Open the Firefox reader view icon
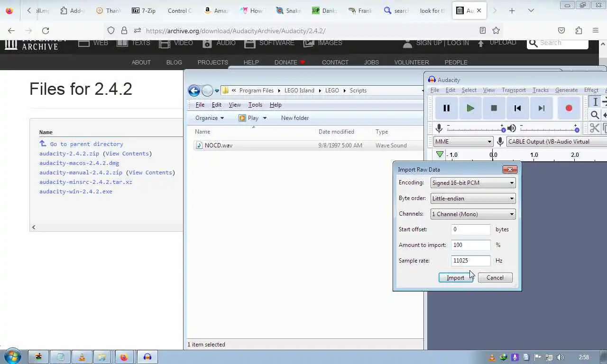 (482, 31)
